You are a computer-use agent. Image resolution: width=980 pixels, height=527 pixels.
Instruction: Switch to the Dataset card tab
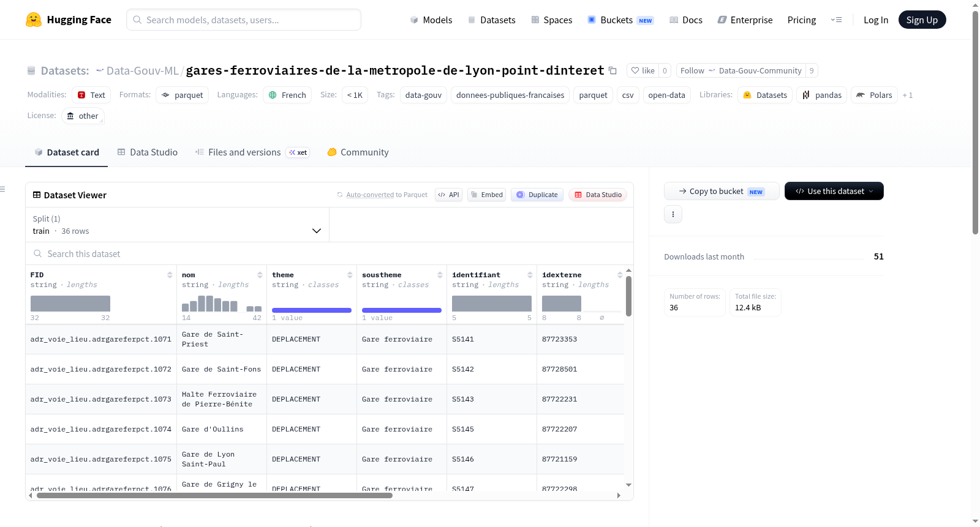pyautogui.click(x=67, y=152)
